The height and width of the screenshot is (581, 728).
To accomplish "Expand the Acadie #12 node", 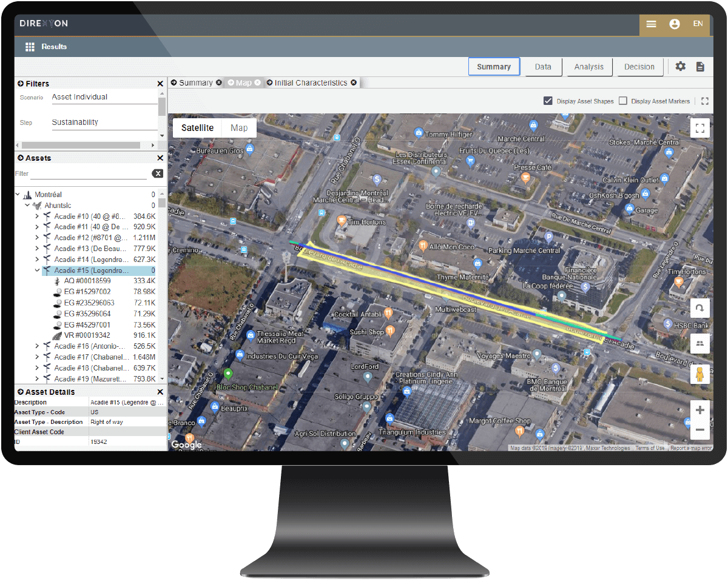I will coord(36,238).
